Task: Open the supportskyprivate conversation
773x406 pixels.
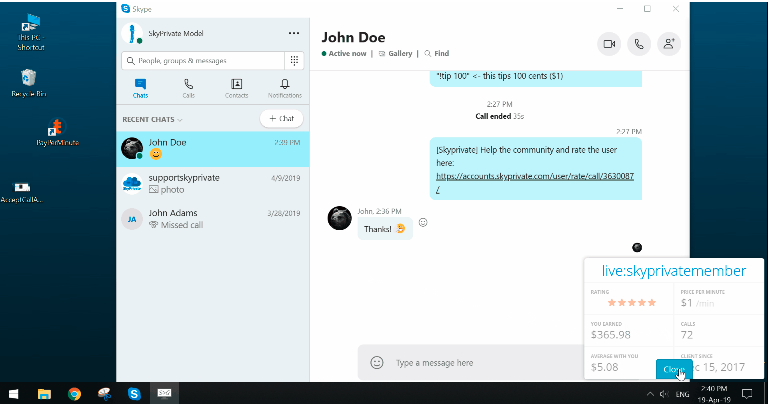Action: pos(213,184)
